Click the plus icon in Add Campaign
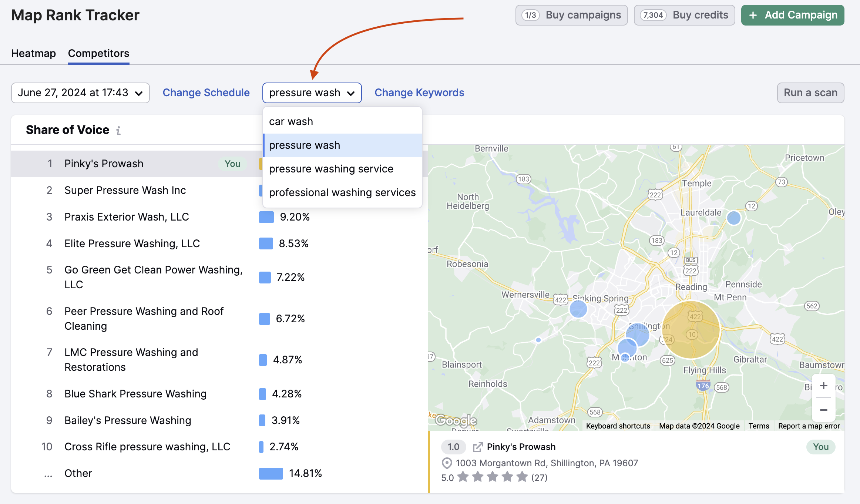The width and height of the screenshot is (860, 504). tap(753, 15)
